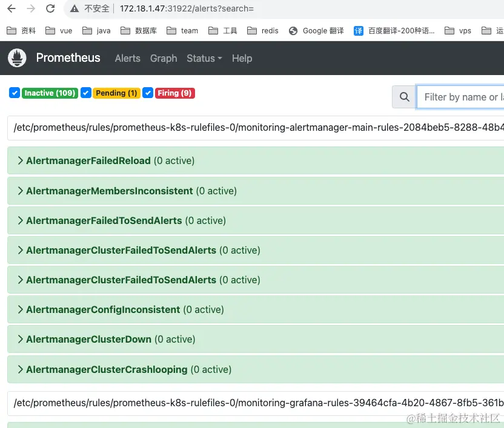This screenshot has width=504, height=428.
Task: Click the browser forward arrow
Action: coord(31,8)
